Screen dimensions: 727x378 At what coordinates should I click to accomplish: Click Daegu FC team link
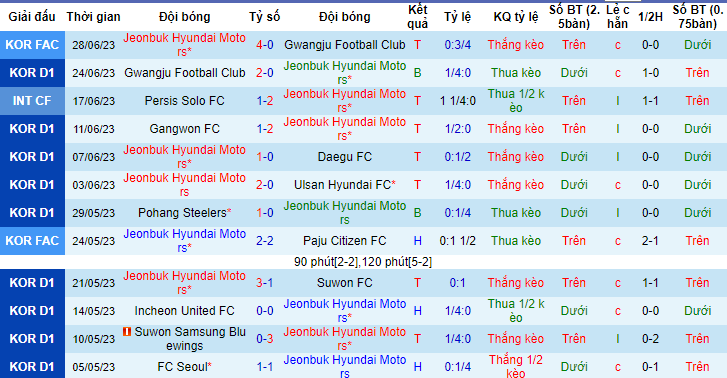[x=344, y=157]
